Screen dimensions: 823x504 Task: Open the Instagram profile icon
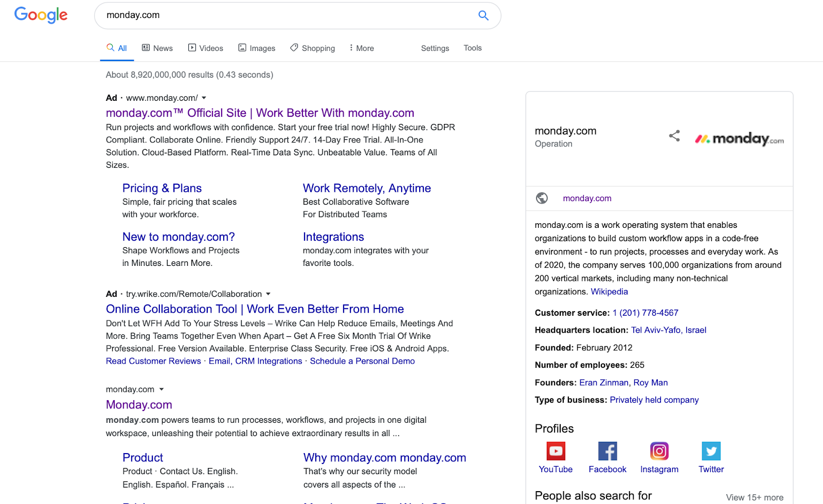[659, 451]
